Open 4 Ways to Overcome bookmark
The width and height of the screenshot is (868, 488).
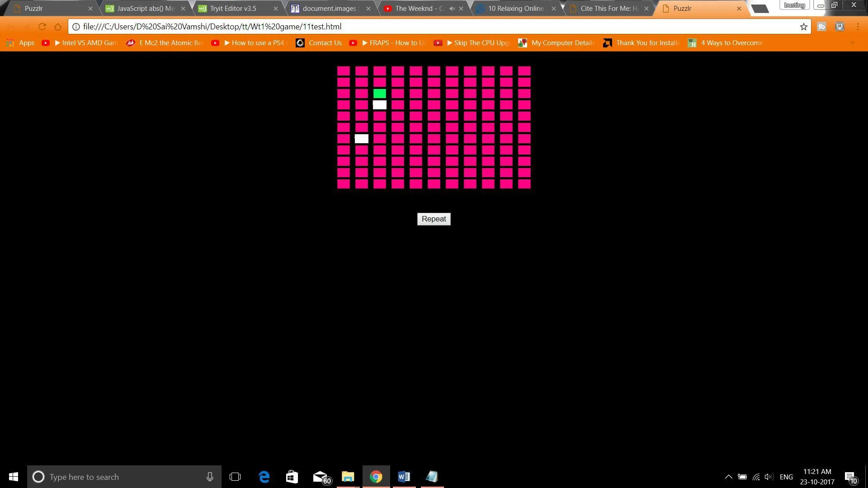(x=726, y=43)
